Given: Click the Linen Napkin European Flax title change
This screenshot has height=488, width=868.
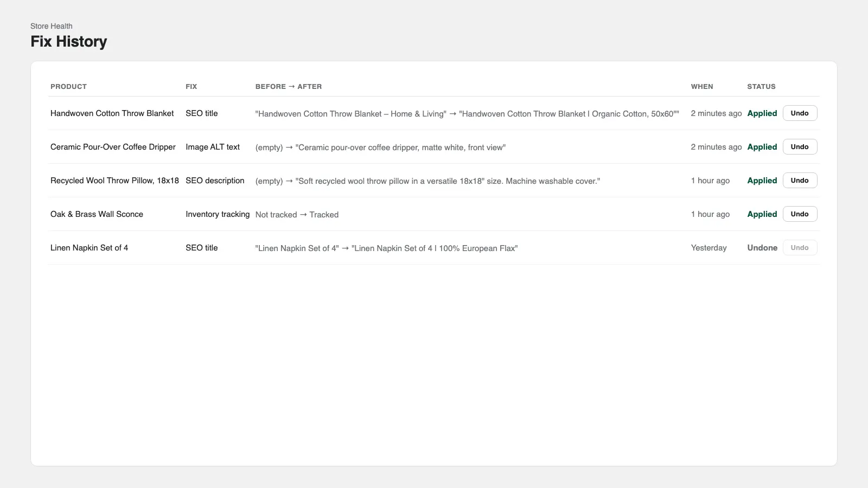Looking at the screenshot, I should click(386, 248).
